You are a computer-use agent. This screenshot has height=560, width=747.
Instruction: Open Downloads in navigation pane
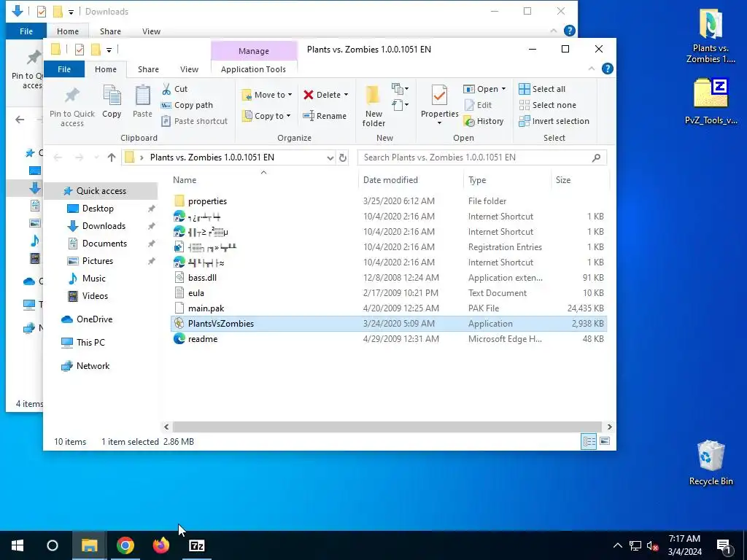104,226
